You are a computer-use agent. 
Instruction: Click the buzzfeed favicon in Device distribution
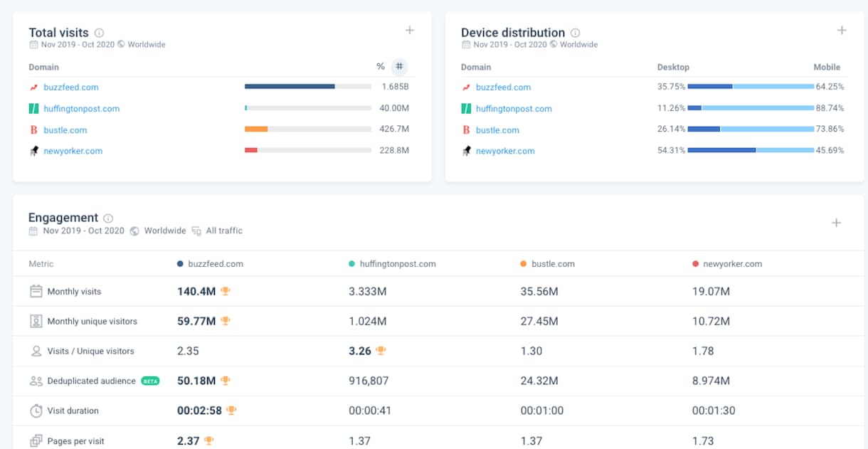[x=466, y=88]
